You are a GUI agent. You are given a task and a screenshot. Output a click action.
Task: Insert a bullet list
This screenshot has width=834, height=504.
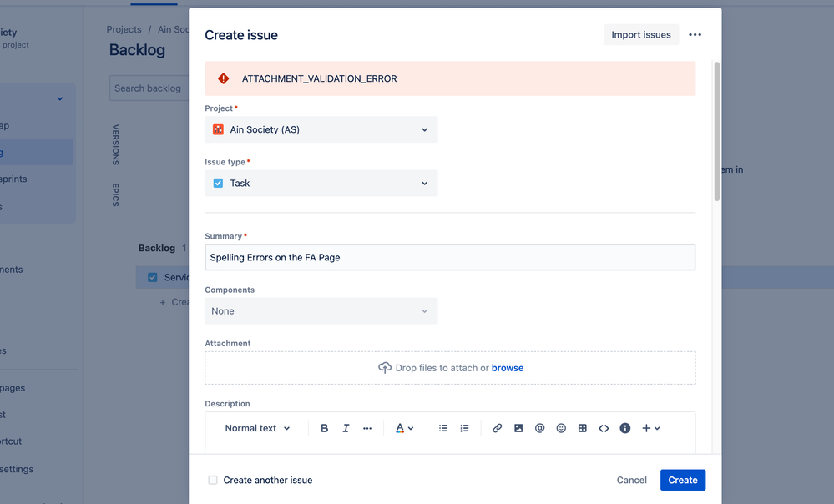[443, 428]
